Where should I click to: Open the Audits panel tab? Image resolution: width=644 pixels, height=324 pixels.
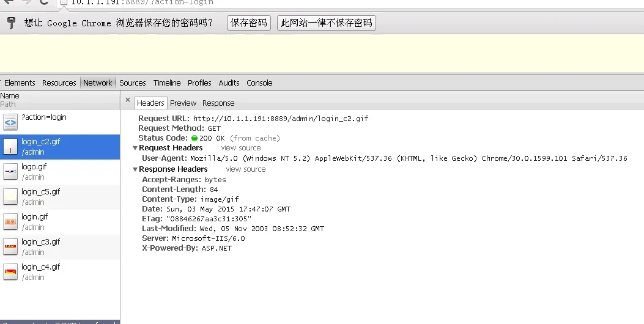(x=229, y=83)
